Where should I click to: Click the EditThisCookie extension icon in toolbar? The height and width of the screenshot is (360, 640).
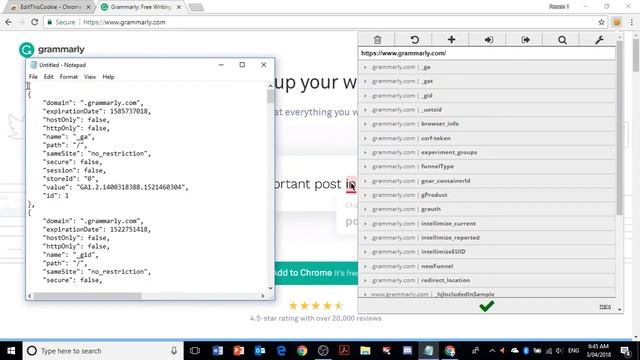click(x=616, y=22)
